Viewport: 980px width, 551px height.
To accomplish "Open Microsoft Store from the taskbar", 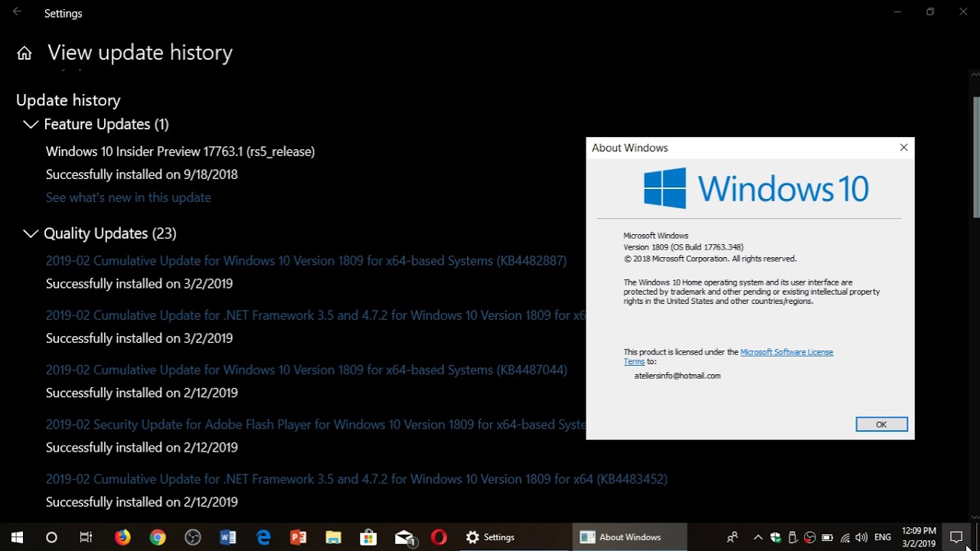I will click(369, 537).
